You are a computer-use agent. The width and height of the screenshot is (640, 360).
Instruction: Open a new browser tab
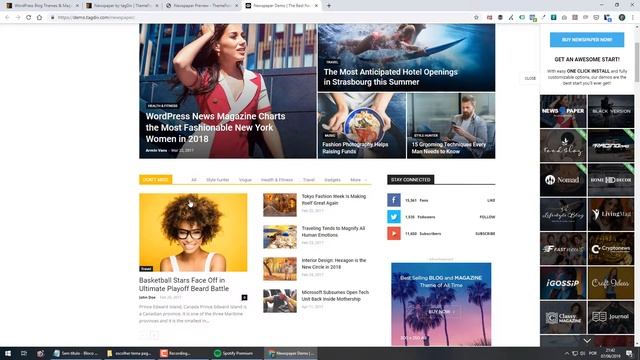(329, 6)
